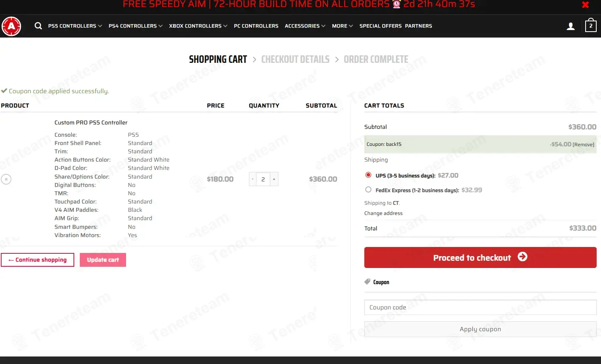601x364 pixels.
Task: Select UPS 3-5 business days shipping
Action: click(x=368, y=175)
